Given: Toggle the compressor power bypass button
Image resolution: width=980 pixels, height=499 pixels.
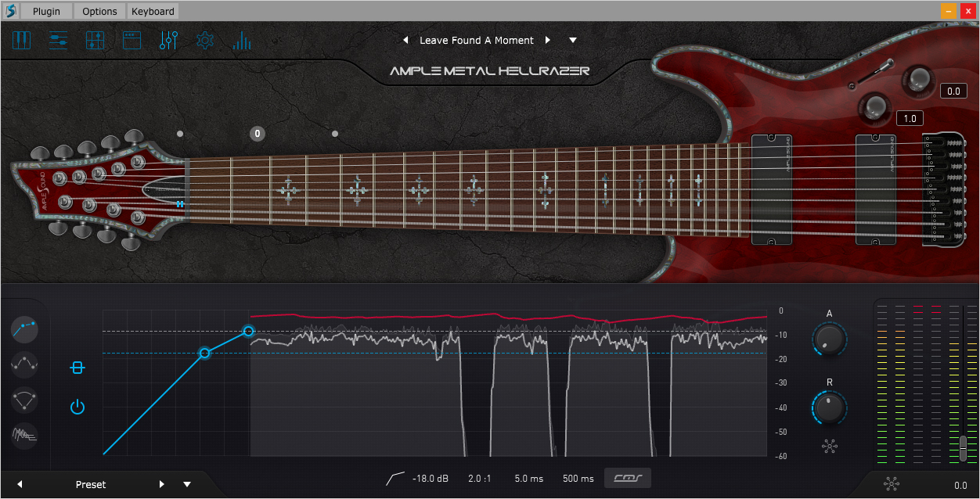Looking at the screenshot, I should pos(77,407).
